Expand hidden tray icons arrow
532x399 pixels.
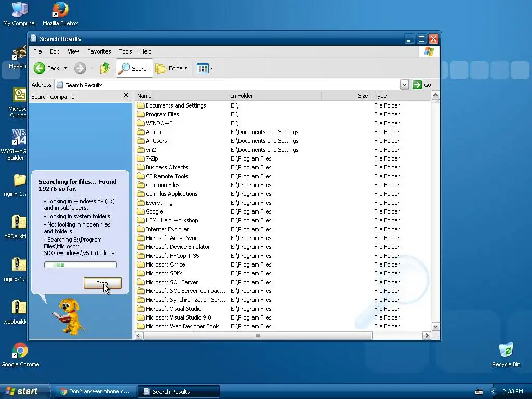tap(493, 392)
